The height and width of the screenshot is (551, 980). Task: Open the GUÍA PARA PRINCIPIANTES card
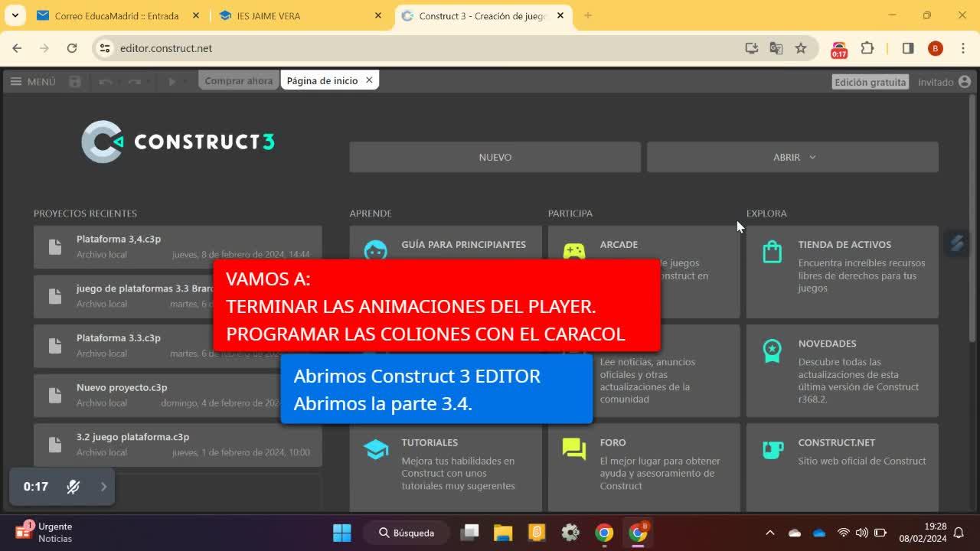463,245
